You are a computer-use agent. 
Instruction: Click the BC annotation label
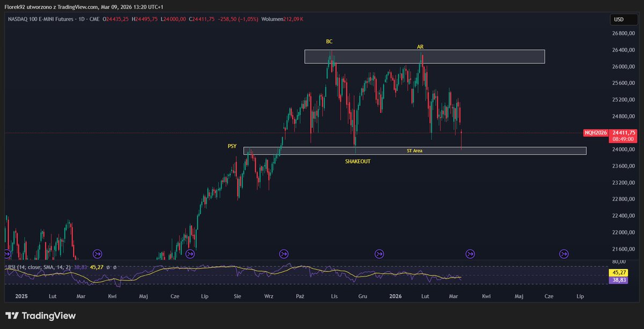[x=330, y=41]
